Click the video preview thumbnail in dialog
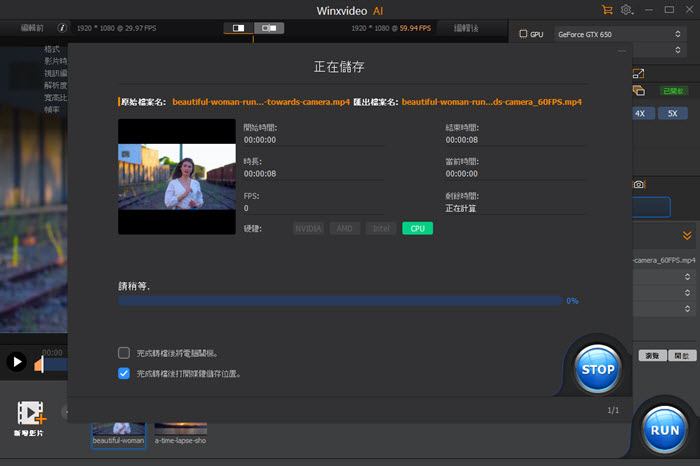 pyautogui.click(x=177, y=177)
